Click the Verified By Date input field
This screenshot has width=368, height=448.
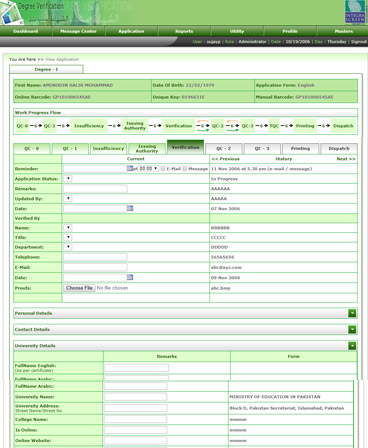95,277
